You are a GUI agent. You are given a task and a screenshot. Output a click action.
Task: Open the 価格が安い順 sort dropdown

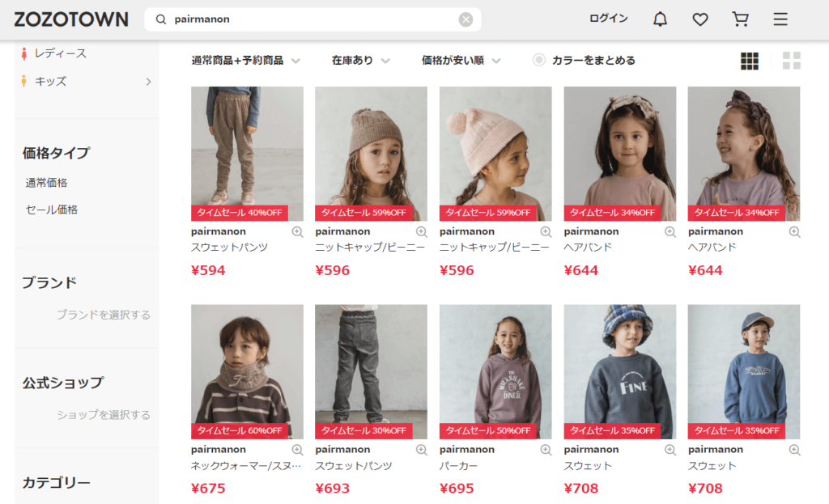click(461, 61)
